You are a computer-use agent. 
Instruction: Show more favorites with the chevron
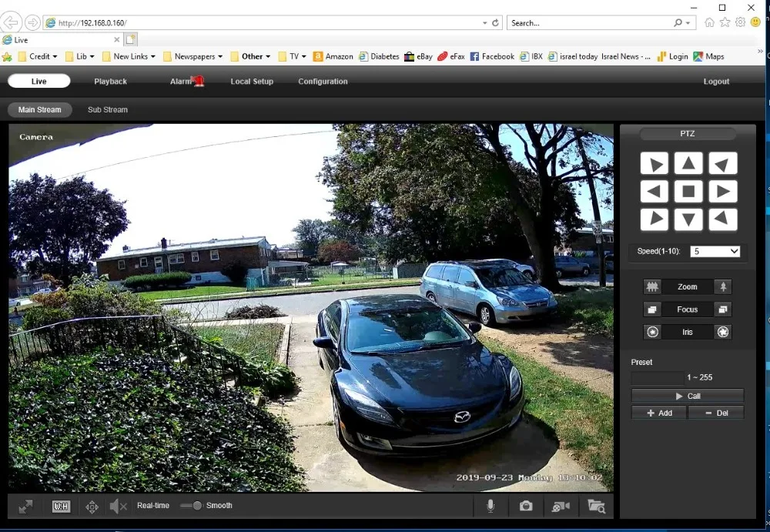pyautogui.click(x=761, y=51)
